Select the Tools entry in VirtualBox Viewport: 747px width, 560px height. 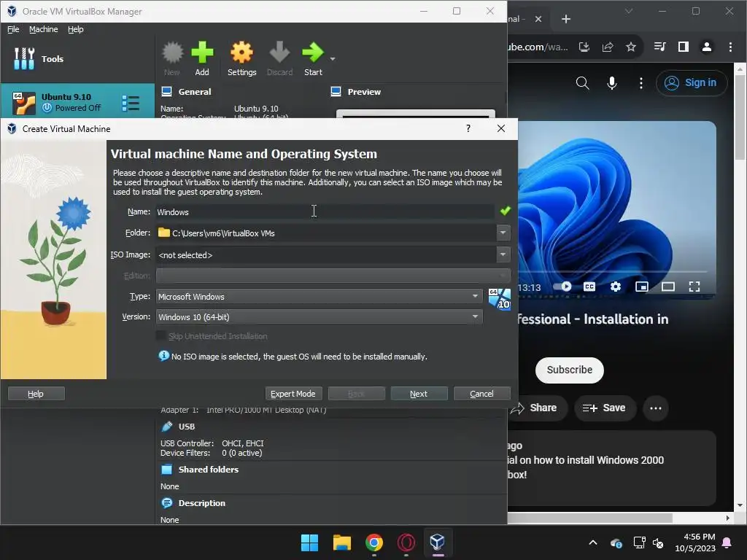coord(77,59)
